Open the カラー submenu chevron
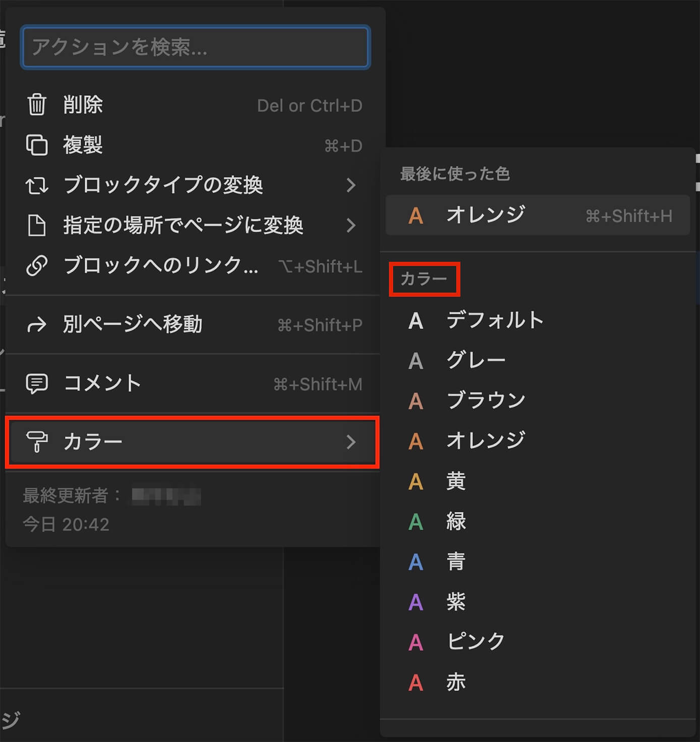 click(x=352, y=442)
